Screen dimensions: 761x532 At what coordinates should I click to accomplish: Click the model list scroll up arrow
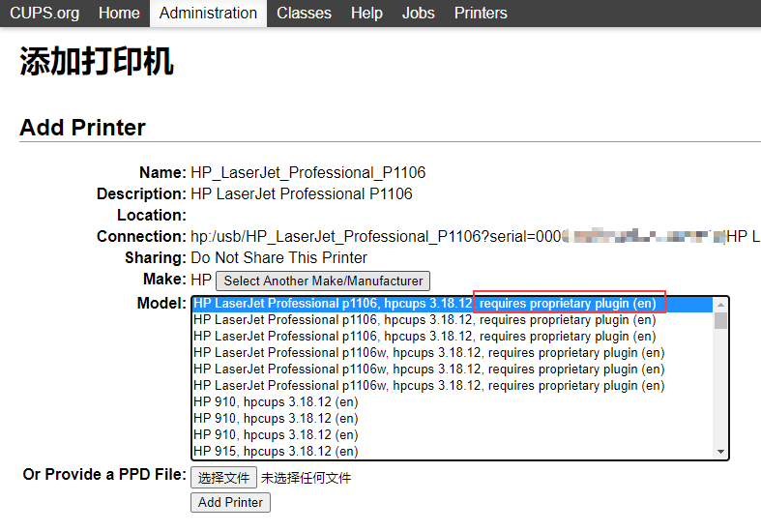click(x=720, y=305)
